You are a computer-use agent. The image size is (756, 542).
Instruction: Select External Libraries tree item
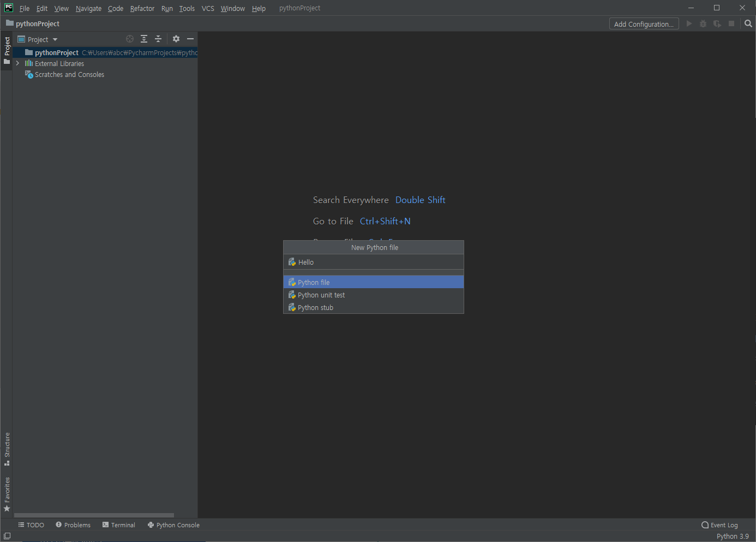[55, 63]
